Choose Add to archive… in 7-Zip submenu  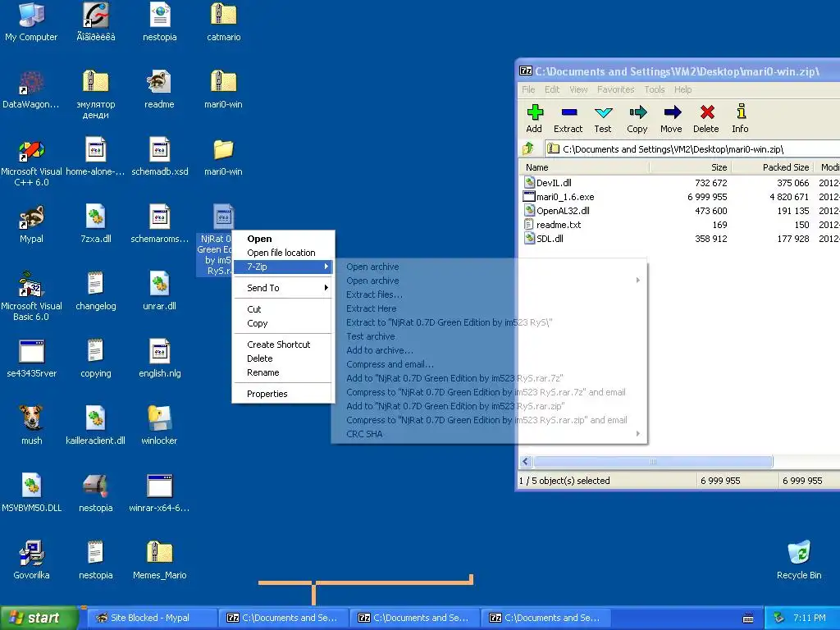[489, 350]
